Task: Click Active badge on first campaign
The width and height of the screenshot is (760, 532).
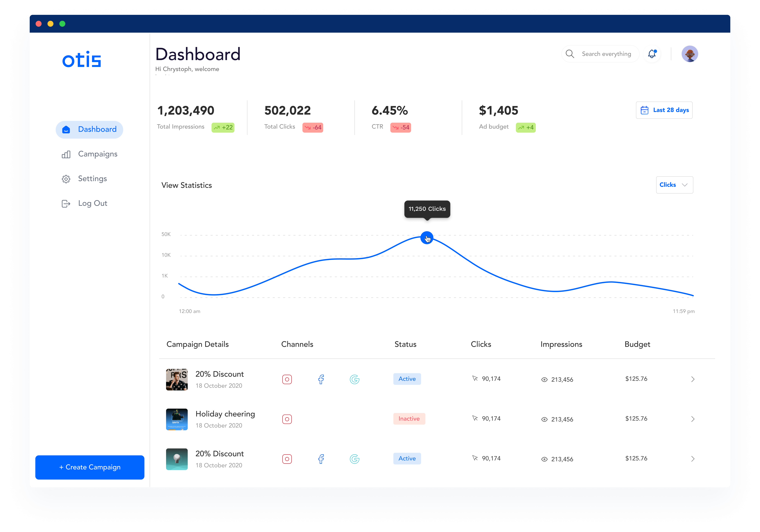Action: click(407, 379)
